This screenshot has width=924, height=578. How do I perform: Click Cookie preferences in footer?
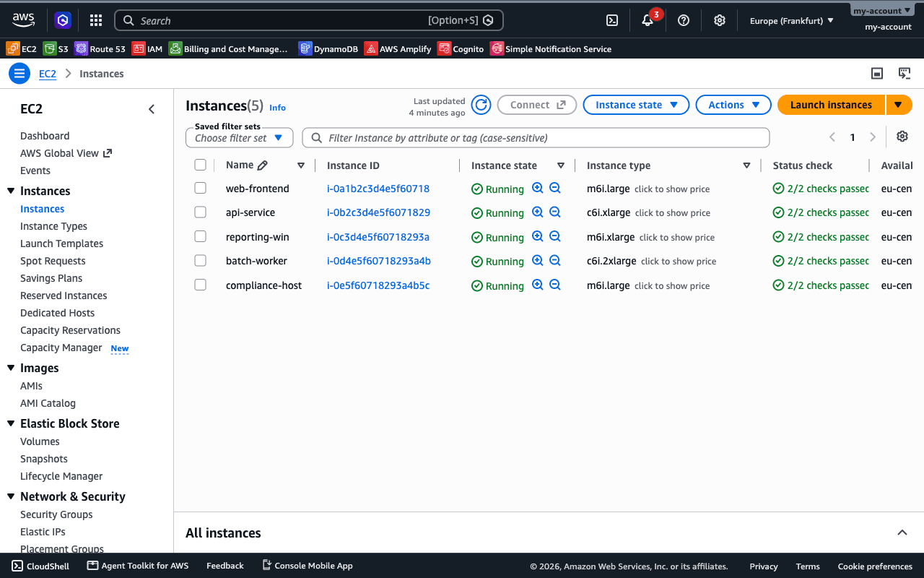pos(875,566)
